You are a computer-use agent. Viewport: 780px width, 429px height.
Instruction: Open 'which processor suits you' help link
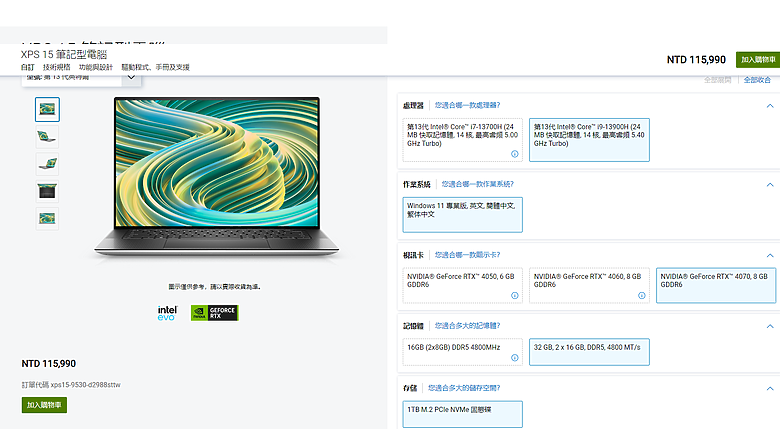tap(468, 105)
